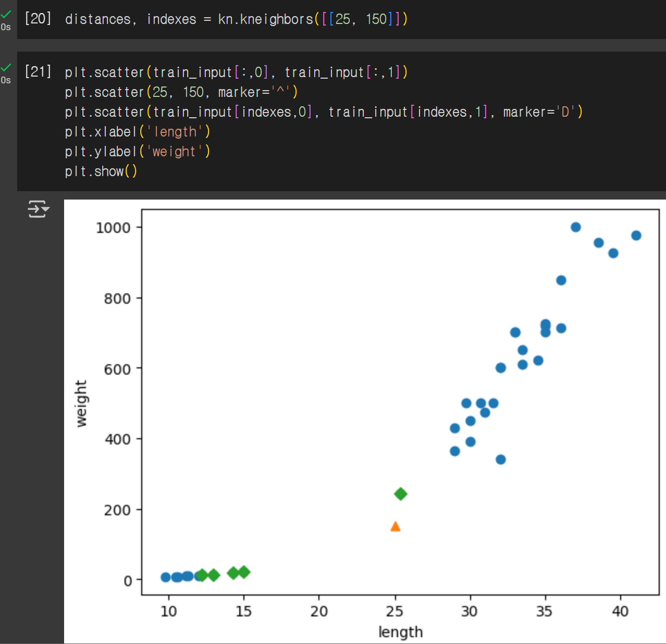Click the 800 tick label on y-axis

[x=117, y=299]
